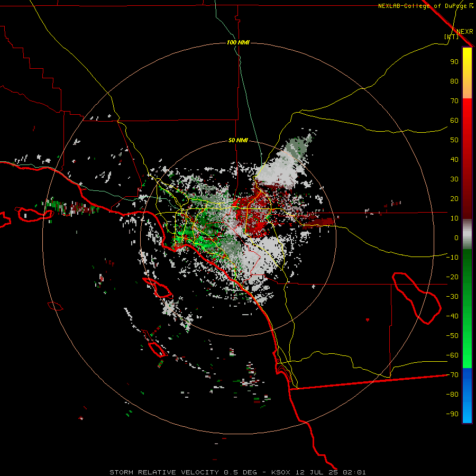The width and height of the screenshot is (476, 476).
Task: Click the KT units label above color bar
Action: pos(452,36)
